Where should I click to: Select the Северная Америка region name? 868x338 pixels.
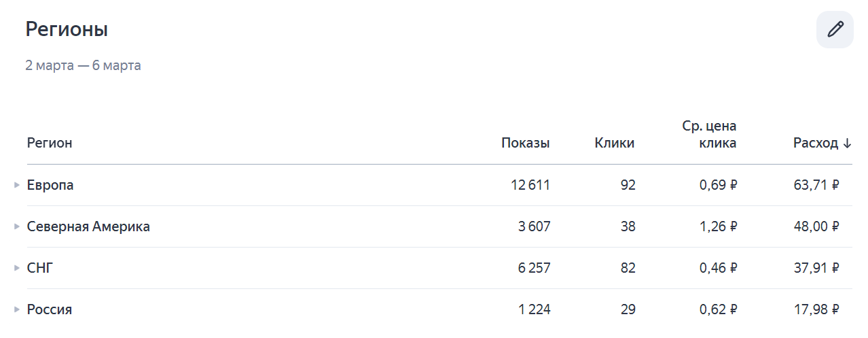(88, 226)
